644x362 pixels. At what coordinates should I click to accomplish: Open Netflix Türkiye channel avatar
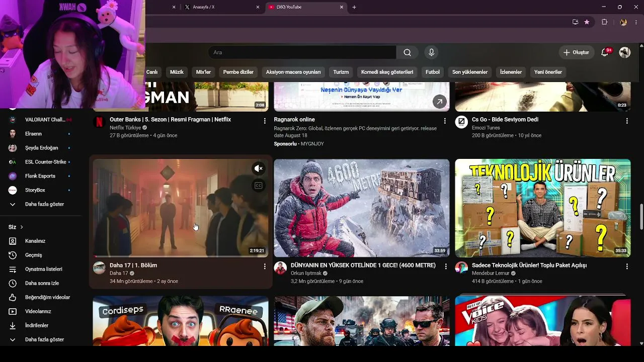point(99,122)
